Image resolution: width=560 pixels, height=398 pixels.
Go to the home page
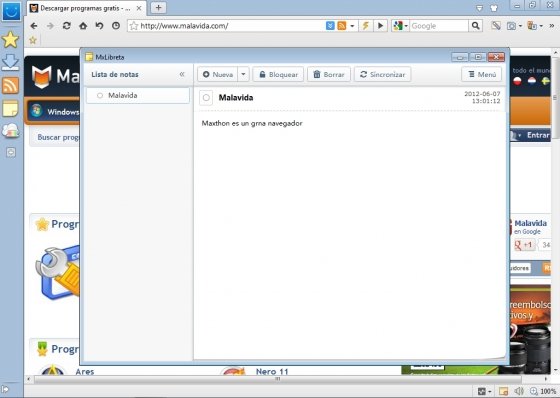coord(83,26)
